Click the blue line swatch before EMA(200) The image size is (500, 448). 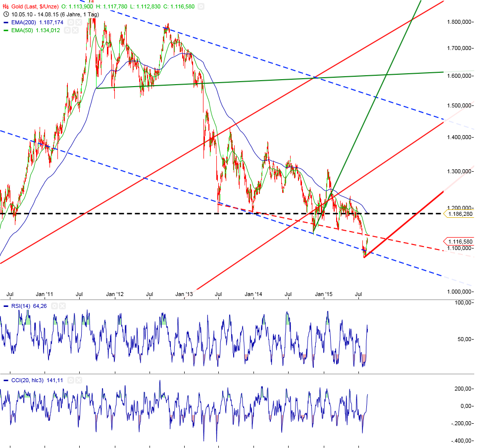coord(6,23)
